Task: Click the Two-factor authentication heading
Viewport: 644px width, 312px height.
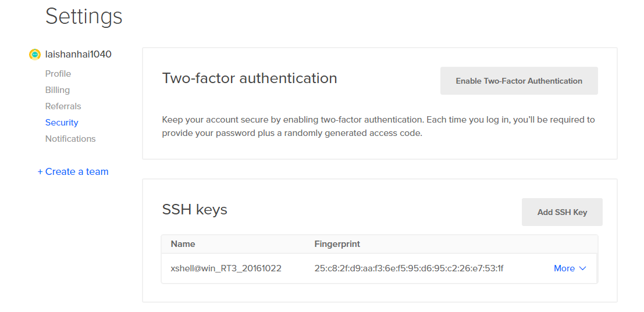Action: [x=250, y=78]
